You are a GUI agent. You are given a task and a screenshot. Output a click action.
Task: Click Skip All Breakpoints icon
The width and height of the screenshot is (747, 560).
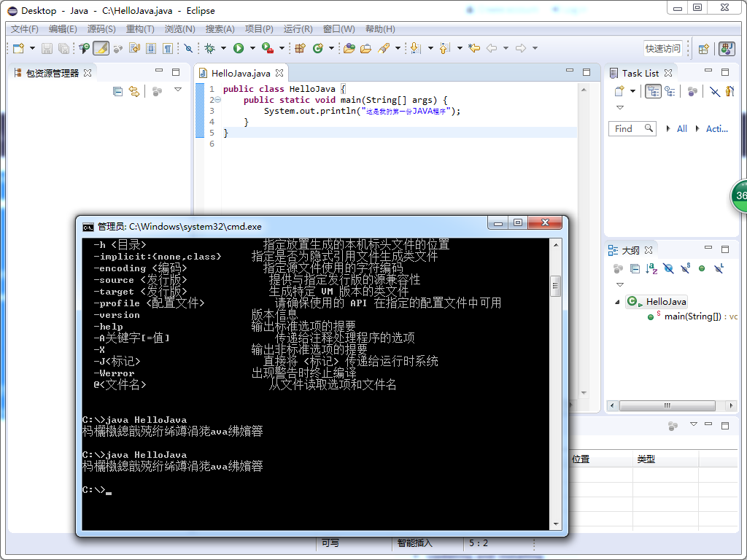(188, 48)
